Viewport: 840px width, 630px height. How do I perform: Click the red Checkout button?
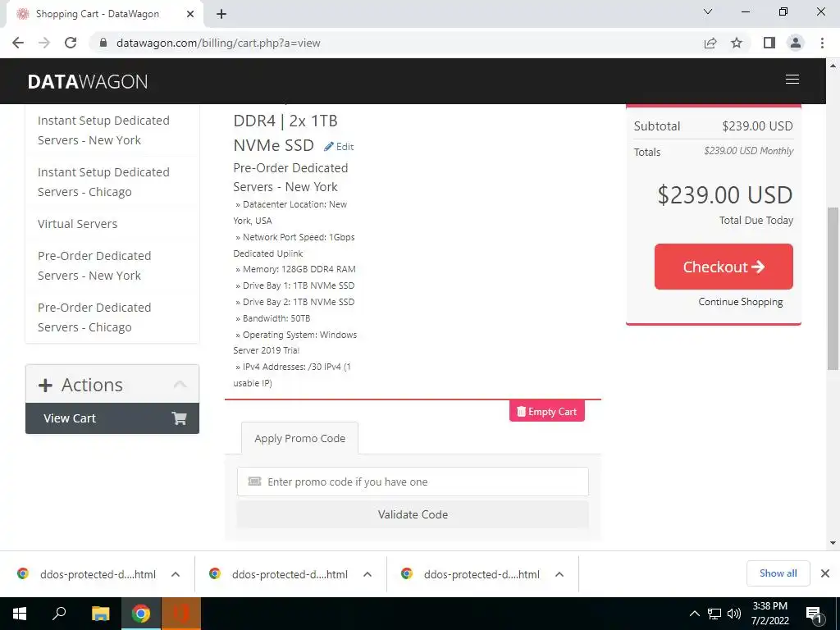coord(724,267)
